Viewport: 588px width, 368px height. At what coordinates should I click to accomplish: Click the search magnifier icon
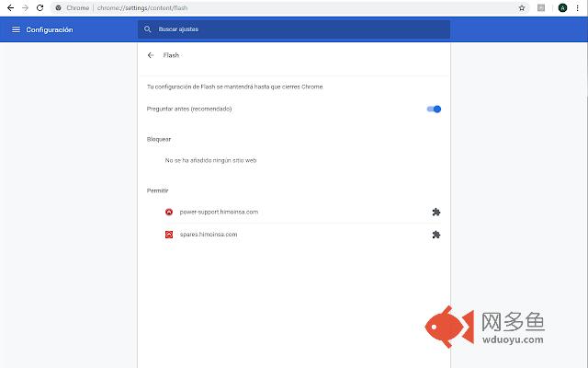(x=147, y=29)
